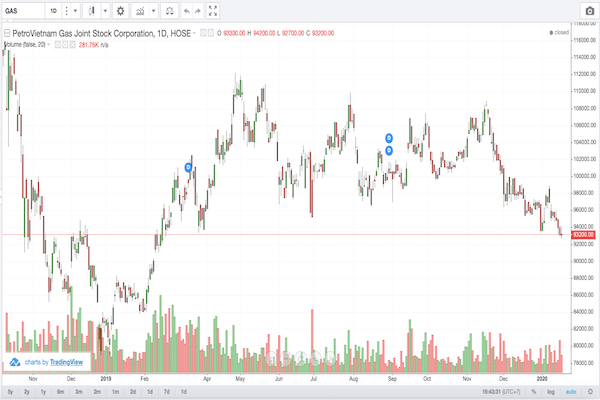Open the three-dot interval menu icon
The height and width of the screenshot is (400, 600).
point(66,11)
